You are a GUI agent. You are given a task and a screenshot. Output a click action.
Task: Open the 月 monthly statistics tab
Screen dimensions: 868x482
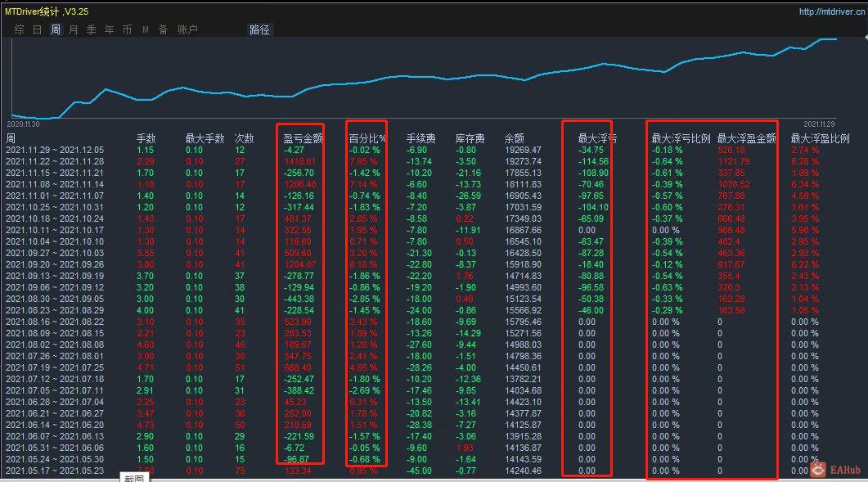click(73, 30)
